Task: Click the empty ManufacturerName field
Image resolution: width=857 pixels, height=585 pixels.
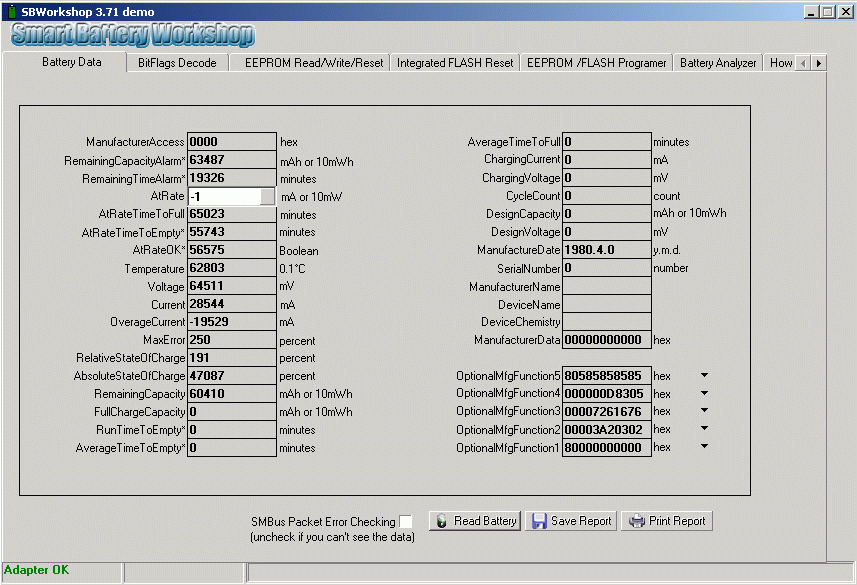Action: coord(607,286)
